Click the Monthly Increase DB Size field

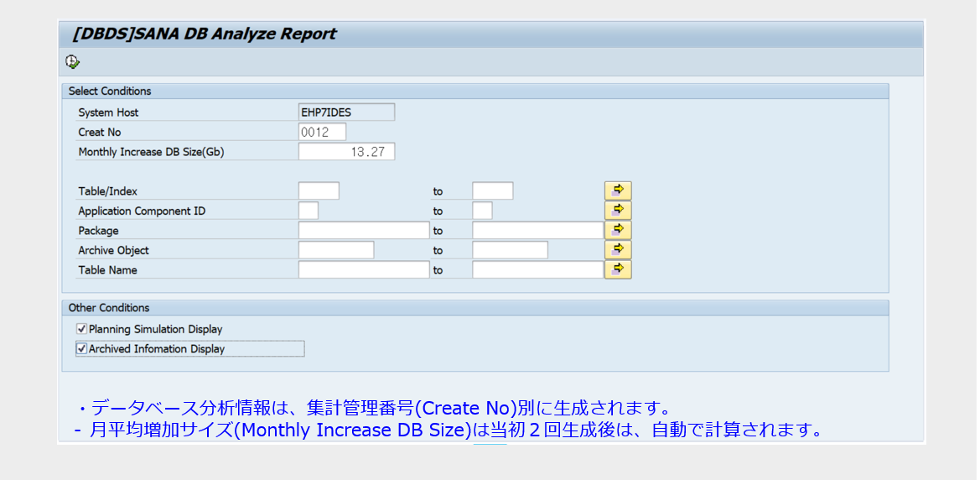[346, 151]
